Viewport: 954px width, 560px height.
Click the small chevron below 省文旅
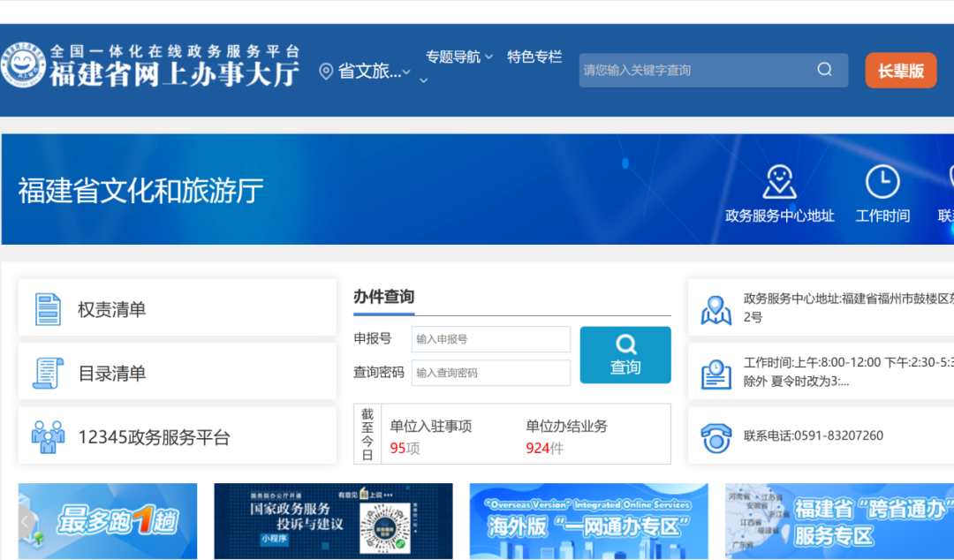click(x=423, y=80)
